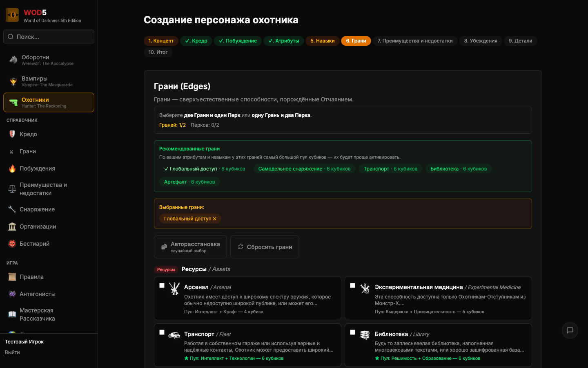Open the Охотники game line
This screenshot has height=368, width=588.
(49, 102)
